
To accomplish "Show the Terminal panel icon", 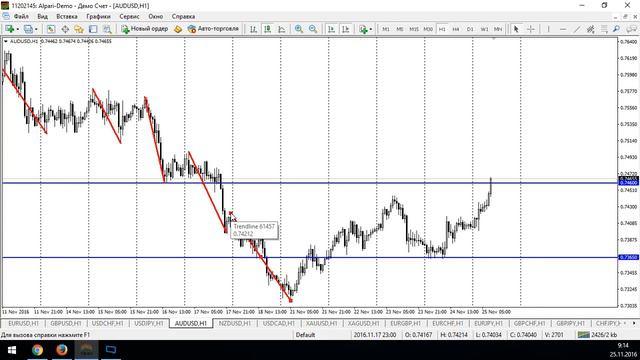I will [93, 29].
